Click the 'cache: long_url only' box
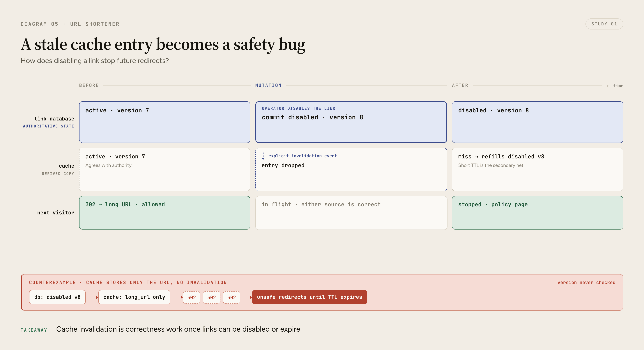The image size is (644, 350). (134, 297)
